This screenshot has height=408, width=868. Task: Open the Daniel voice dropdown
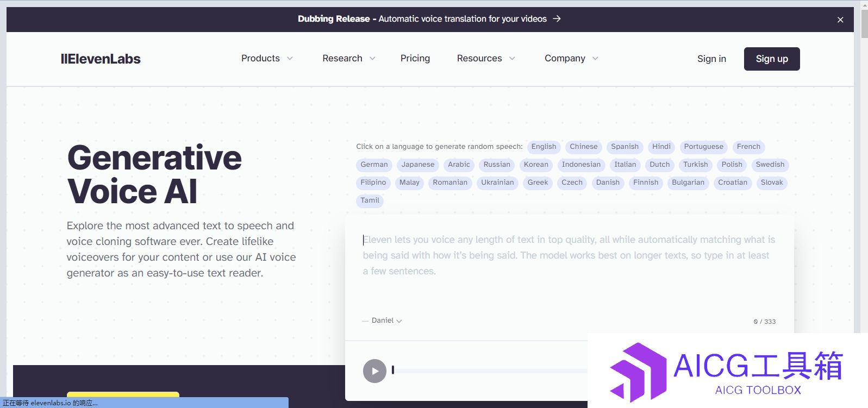pos(387,321)
